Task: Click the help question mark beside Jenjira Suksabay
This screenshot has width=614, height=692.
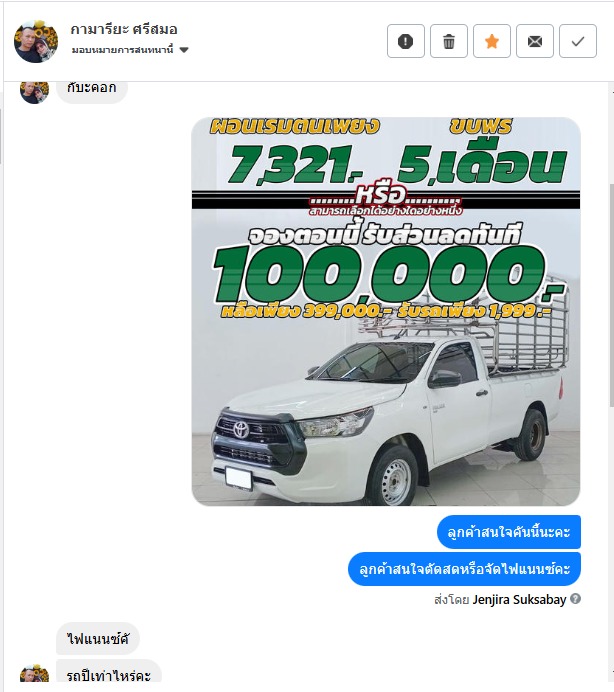Action: coord(575,599)
